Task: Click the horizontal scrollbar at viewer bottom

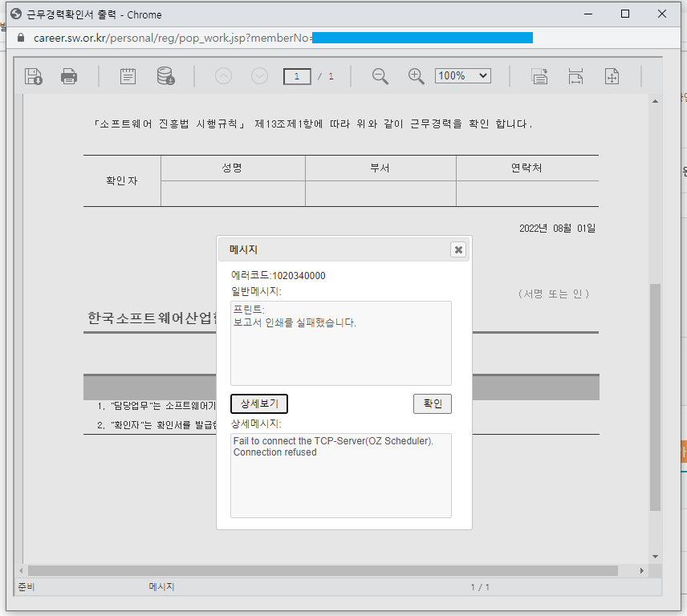Action: [x=321, y=570]
